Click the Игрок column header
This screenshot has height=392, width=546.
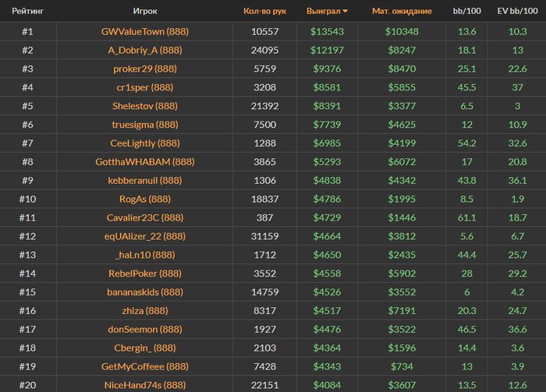tap(145, 11)
